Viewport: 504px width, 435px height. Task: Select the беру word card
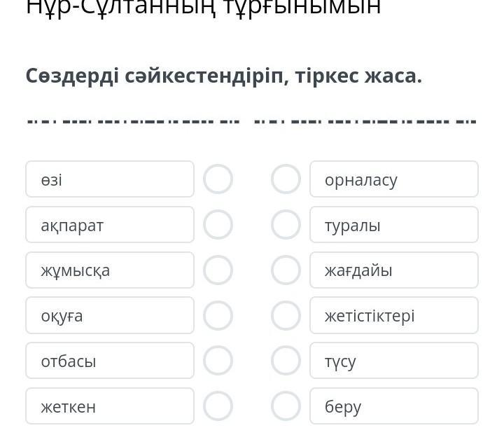(394, 406)
